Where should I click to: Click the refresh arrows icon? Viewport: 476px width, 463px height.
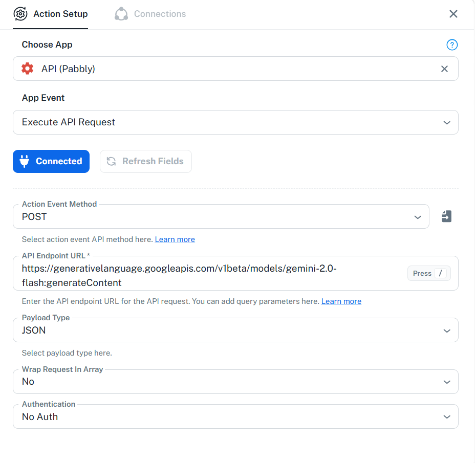coord(112,162)
